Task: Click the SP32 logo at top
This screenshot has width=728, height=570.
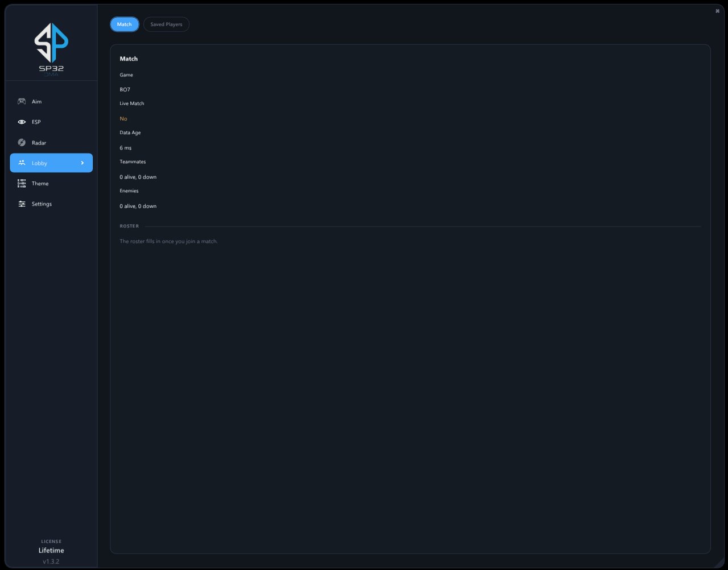Action: [x=51, y=48]
